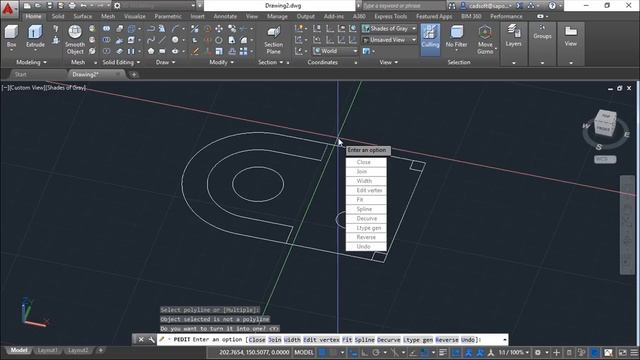
Task: Choose Close from PEDIT option menu
Action: coord(366,162)
